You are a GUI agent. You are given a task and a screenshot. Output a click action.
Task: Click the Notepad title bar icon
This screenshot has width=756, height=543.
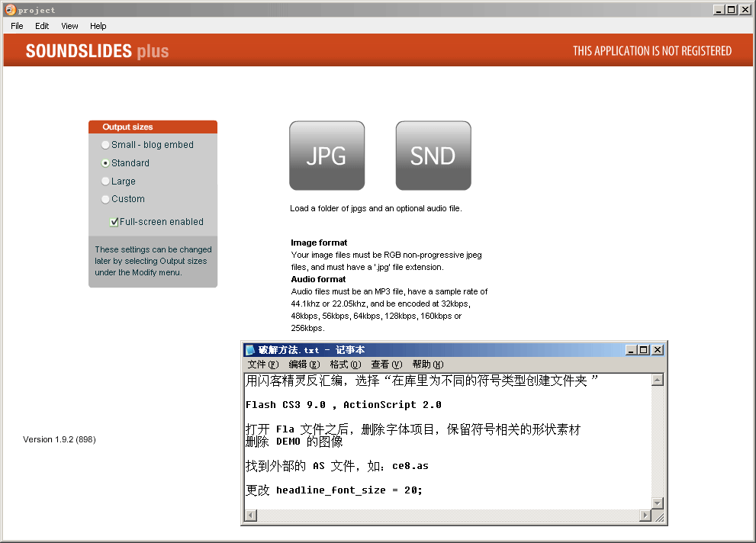click(250, 350)
